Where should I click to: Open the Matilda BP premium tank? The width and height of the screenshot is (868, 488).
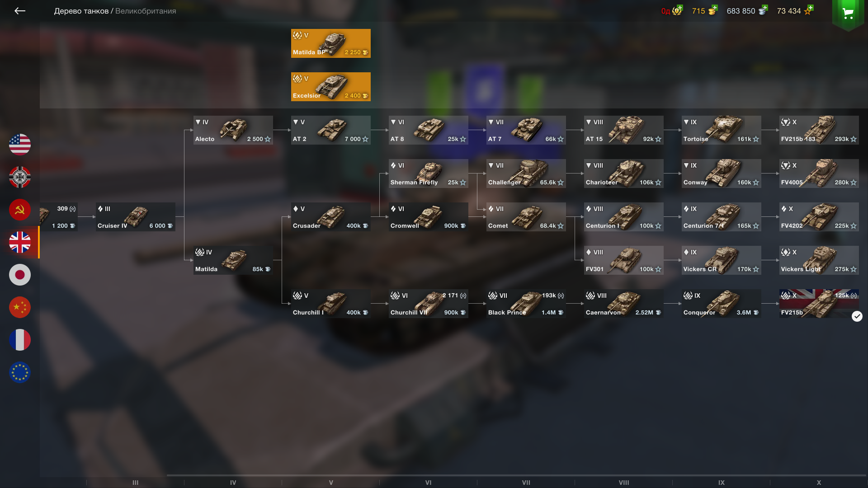(331, 43)
